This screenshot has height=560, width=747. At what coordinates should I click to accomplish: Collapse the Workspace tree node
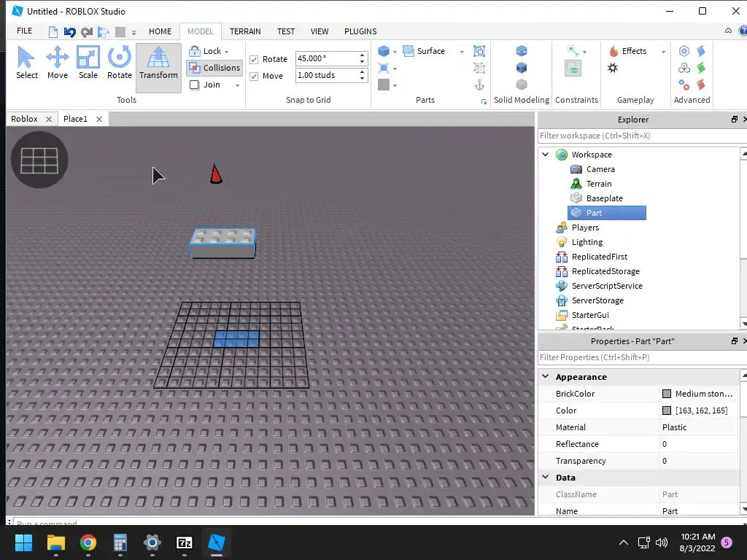[x=546, y=155]
